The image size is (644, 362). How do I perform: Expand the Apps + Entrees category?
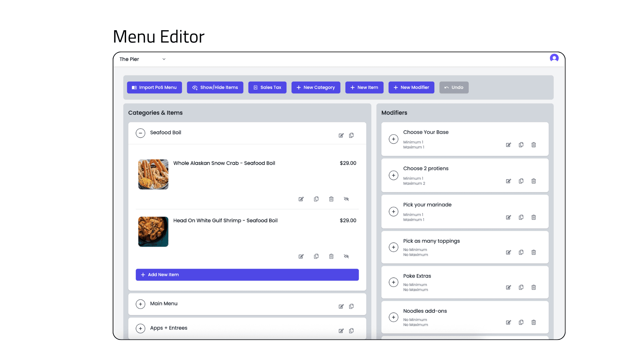click(x=141, y=328)
